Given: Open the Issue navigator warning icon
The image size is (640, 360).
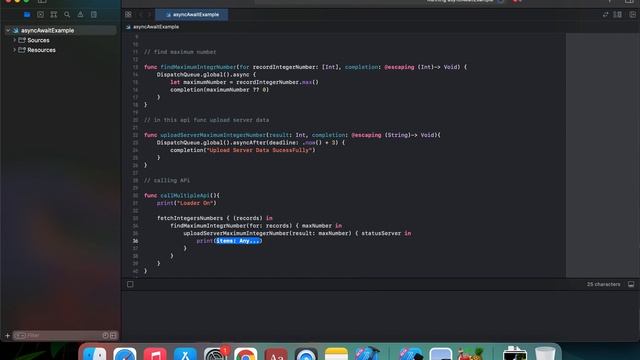Looking at the screenshot, I should (x=80, y=15).
